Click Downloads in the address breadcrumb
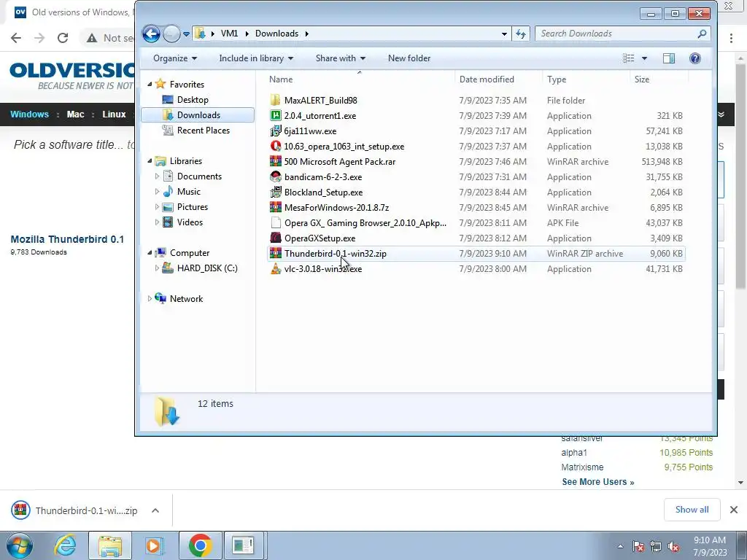The width and height of the screenshot is (747, 560). 276,34
